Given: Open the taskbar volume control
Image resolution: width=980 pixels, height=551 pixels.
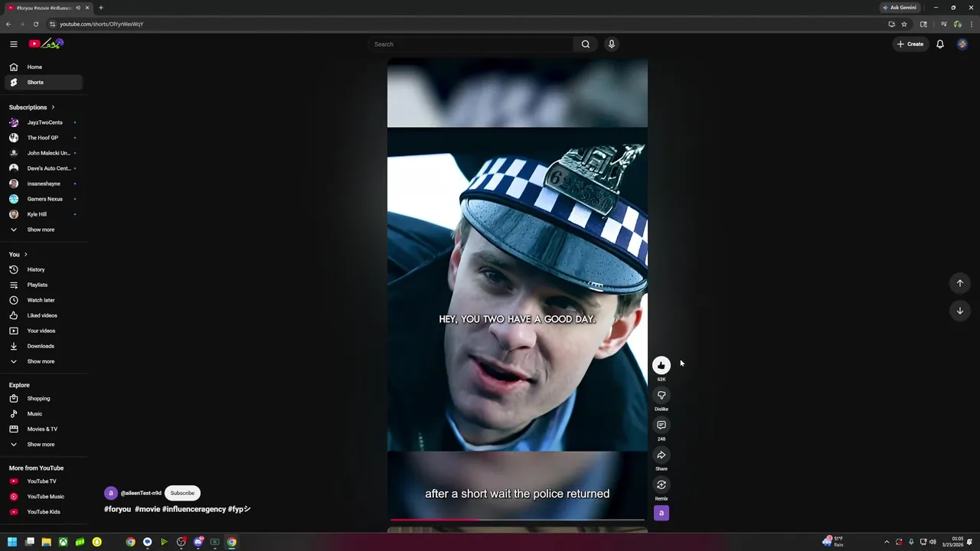Looking at the screenshot, I should (x=933, y=542).
